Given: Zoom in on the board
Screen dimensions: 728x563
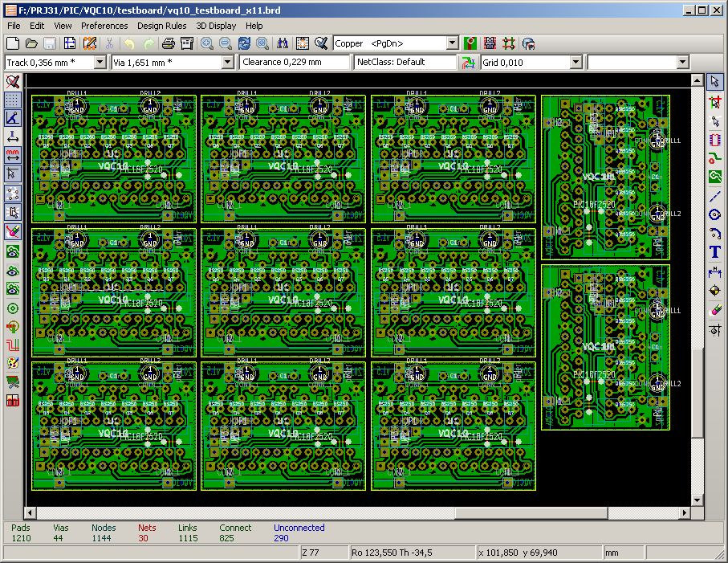Looking at the screenshot, I should [207, 43].
